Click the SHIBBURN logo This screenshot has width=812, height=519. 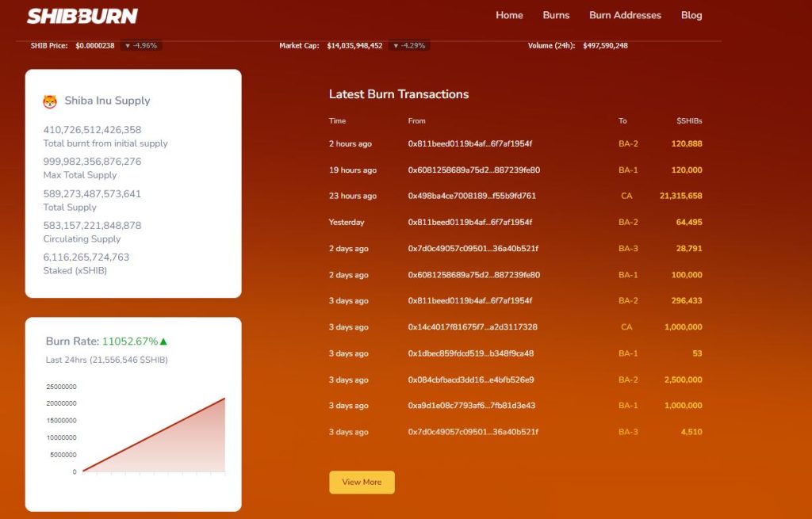click(82, 16)
